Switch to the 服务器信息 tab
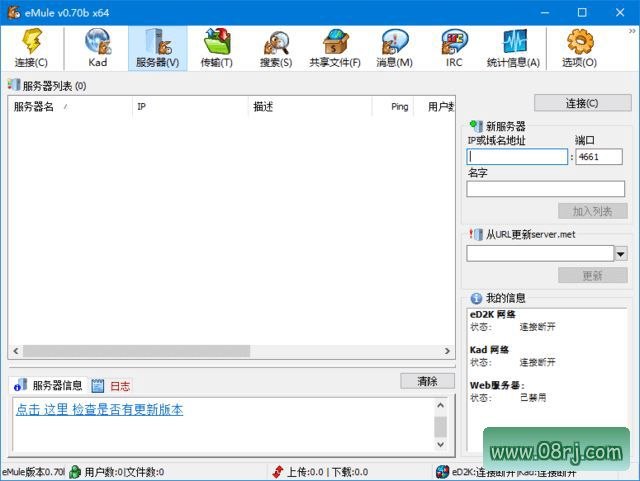Screen dimensions: 640x481 (48, 385)
